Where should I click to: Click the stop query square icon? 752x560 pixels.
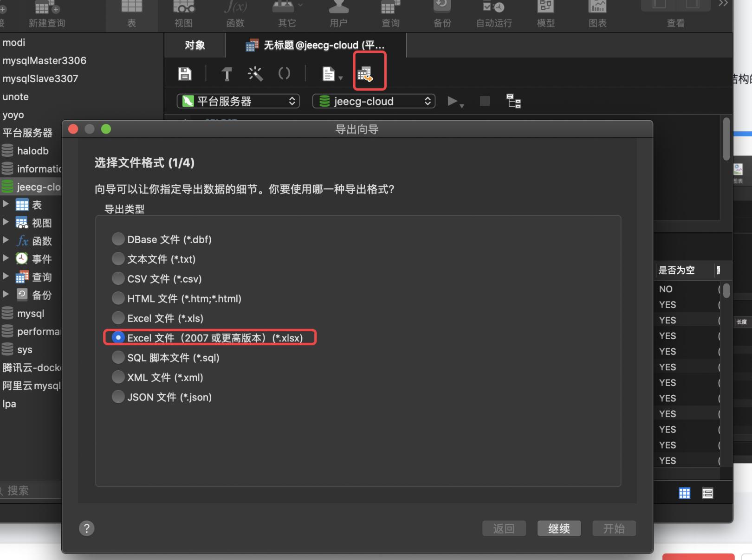click(x=485, y=101)
